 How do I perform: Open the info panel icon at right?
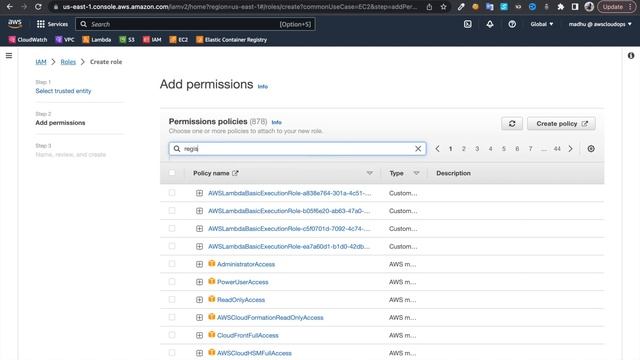tap(631, 56)
